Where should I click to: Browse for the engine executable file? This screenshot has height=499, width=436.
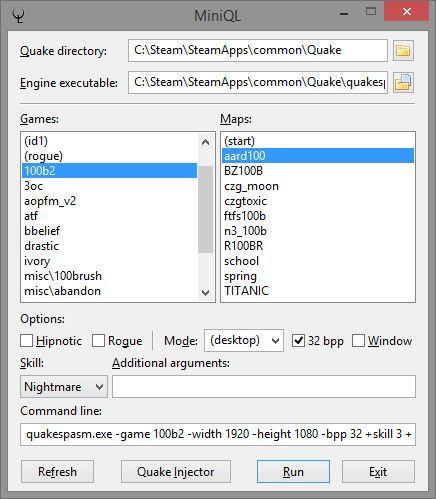[x=403, y=82]
